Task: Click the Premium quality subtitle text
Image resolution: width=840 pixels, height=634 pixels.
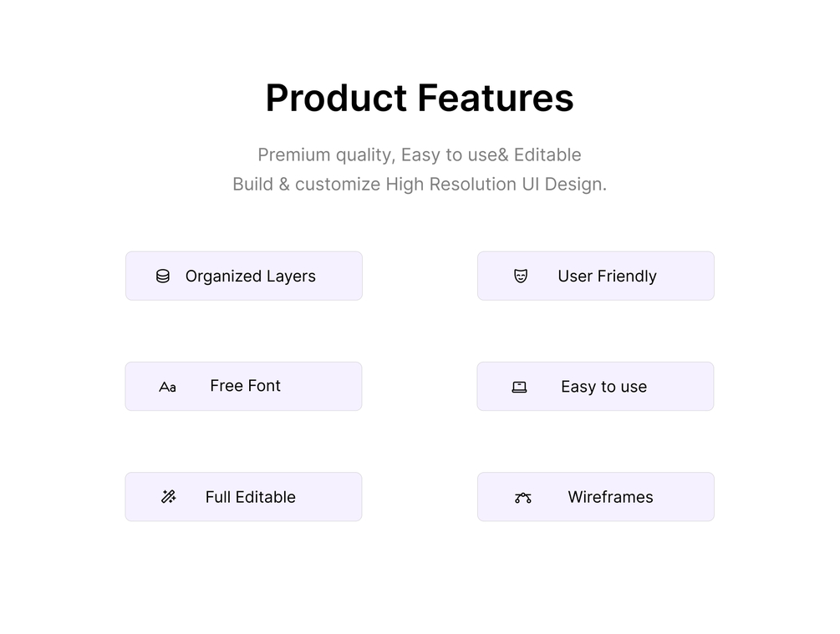Action: point(325,155)
